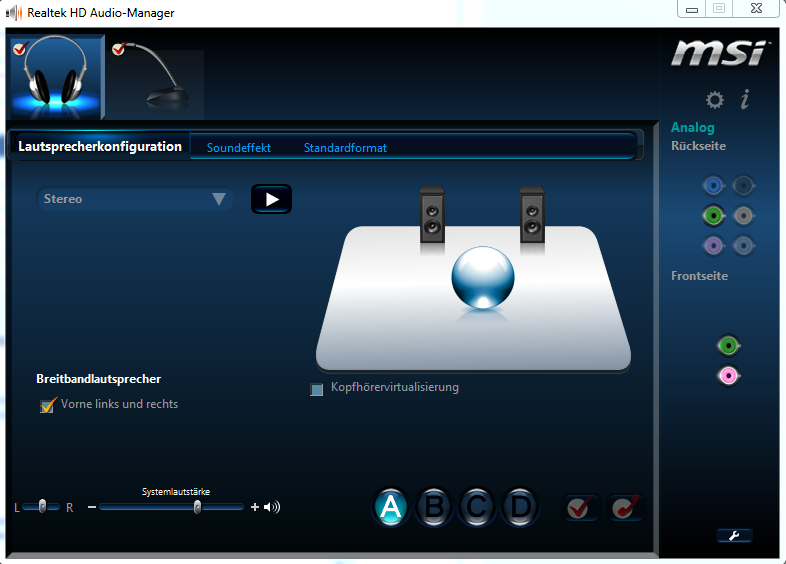Play the speaker test sound
The width and height of the screenshot is (786, 564).
[x=271, y=199]
